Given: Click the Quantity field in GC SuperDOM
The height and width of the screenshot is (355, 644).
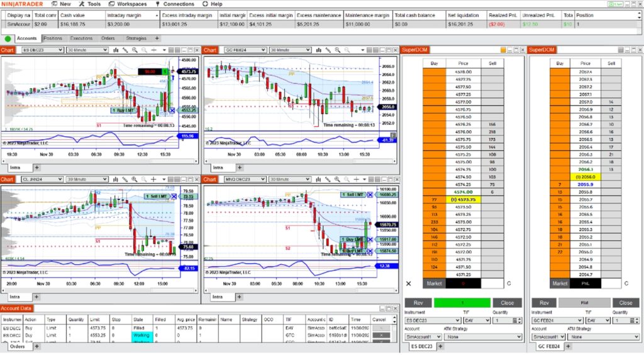Looking at the screenshot, I should coord(621,320).
